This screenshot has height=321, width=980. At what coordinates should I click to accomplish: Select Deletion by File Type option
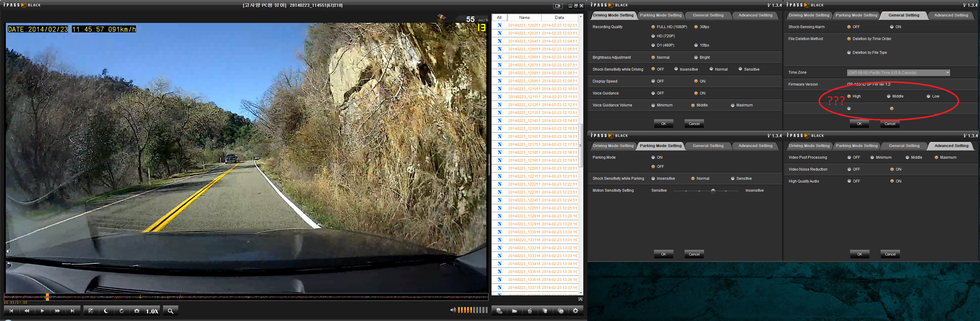click(x=849, y=53)
